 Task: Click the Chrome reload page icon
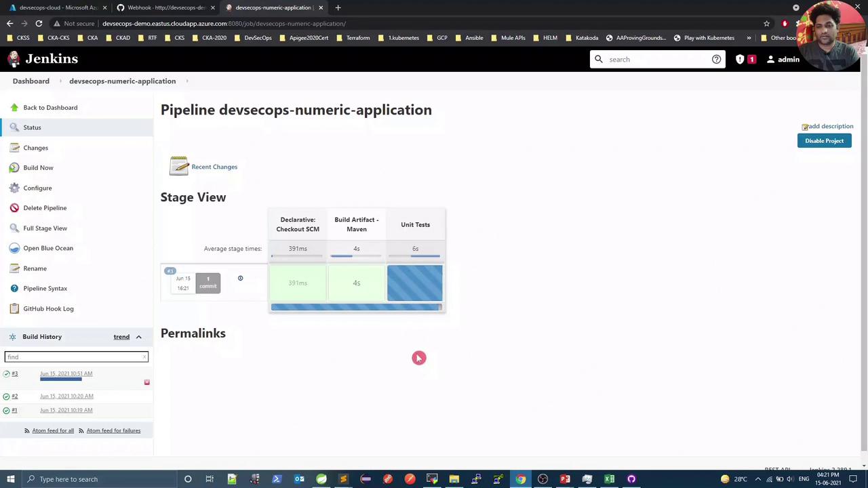(39, 24)
